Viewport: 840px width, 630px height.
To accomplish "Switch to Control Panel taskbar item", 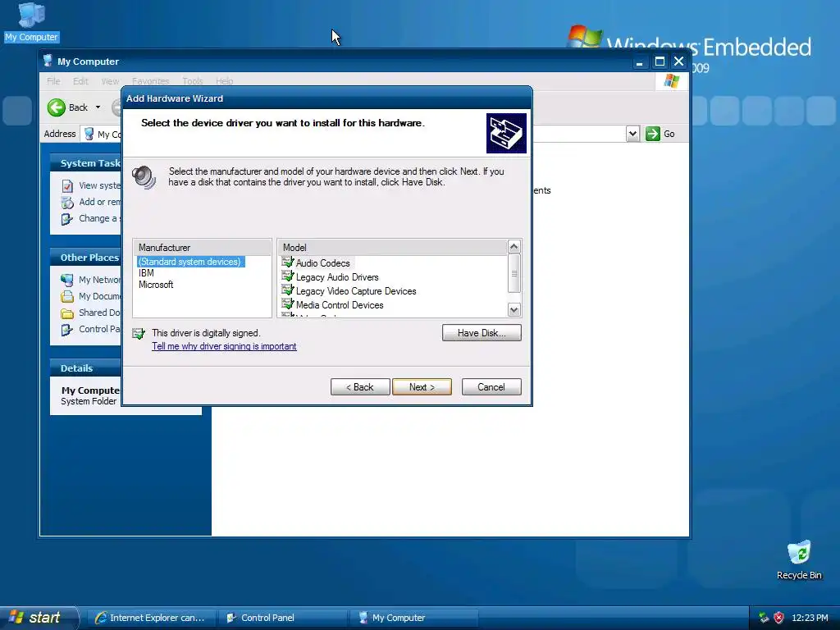I will 283,618.
